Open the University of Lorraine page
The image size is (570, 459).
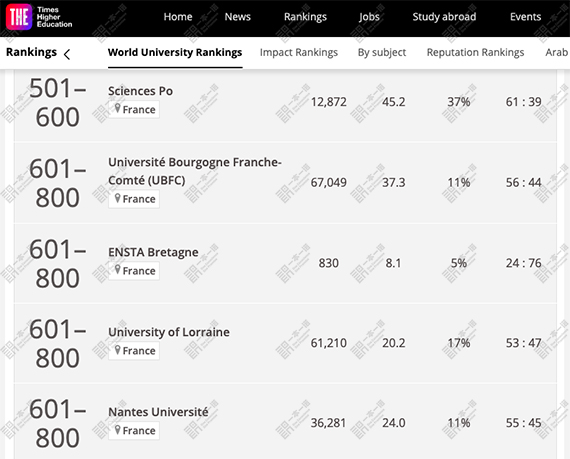[x=169, y=332]
